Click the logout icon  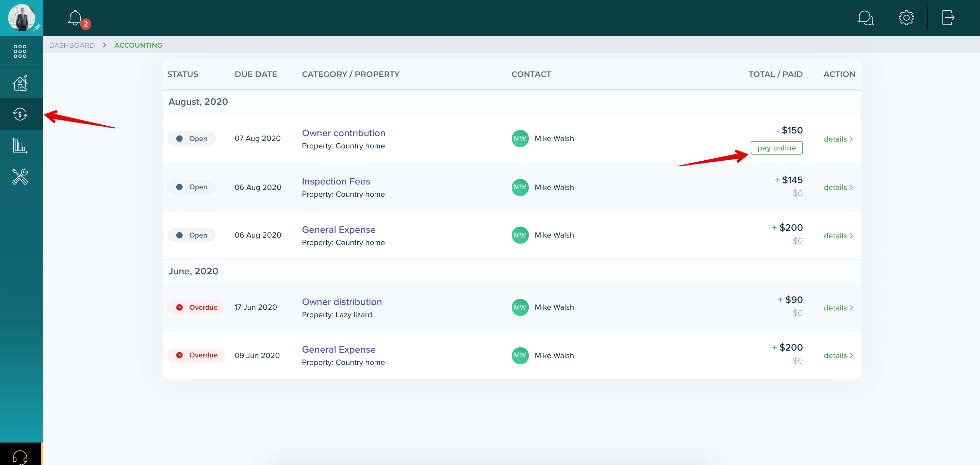(948, 17)
